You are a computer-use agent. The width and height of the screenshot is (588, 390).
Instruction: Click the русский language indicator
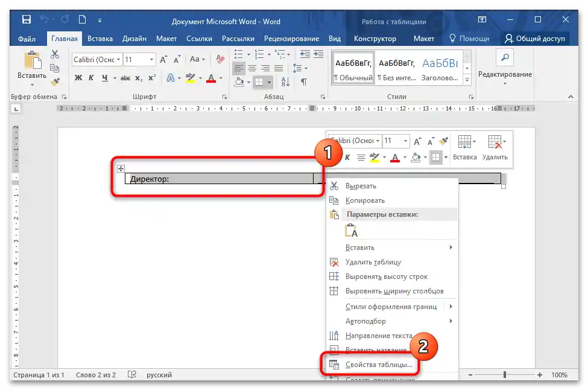[159, 375]
